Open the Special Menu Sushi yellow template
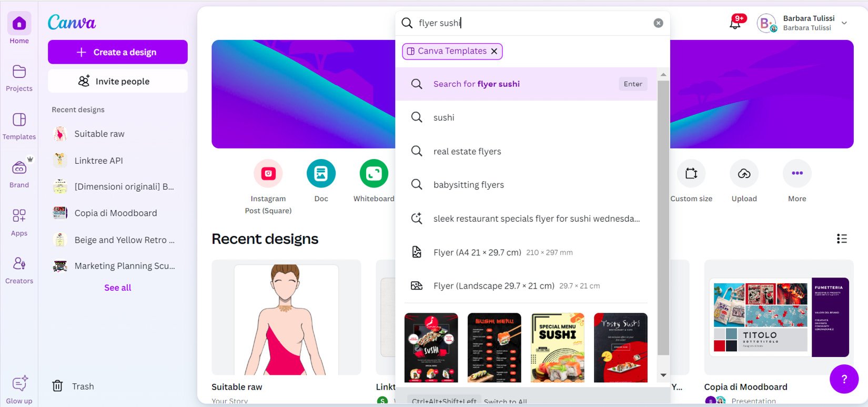The image size is (868, 407). click(558, 348)
